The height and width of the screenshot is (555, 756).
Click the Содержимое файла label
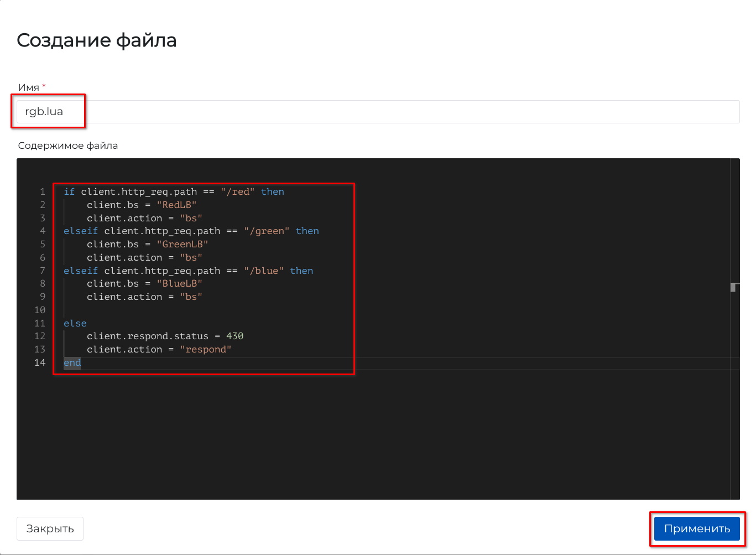68,146
